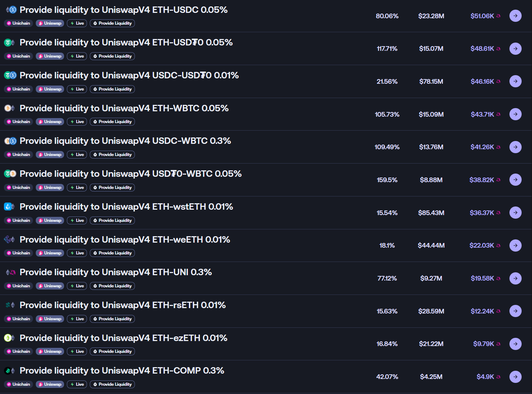Click the ETH-USDC token pair icon
This screenshot has height=394, width=532.
(x=11, y=10)
